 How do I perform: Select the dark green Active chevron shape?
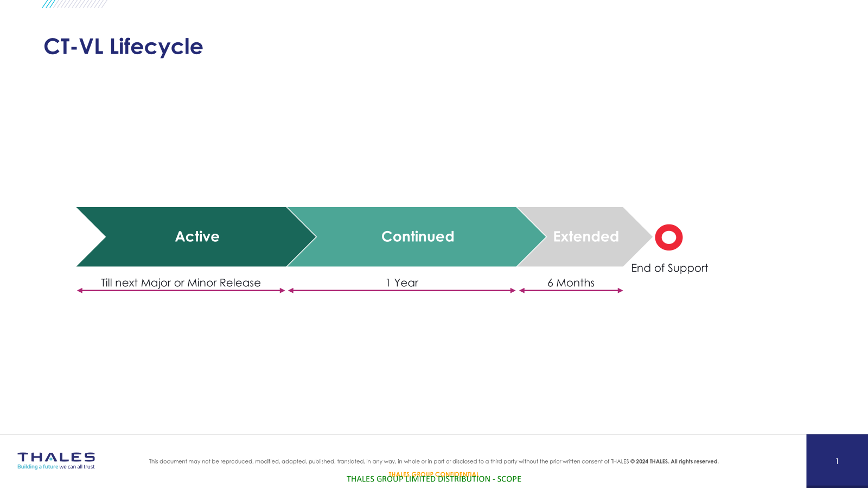pyautogui.click(x=197, y=237)
